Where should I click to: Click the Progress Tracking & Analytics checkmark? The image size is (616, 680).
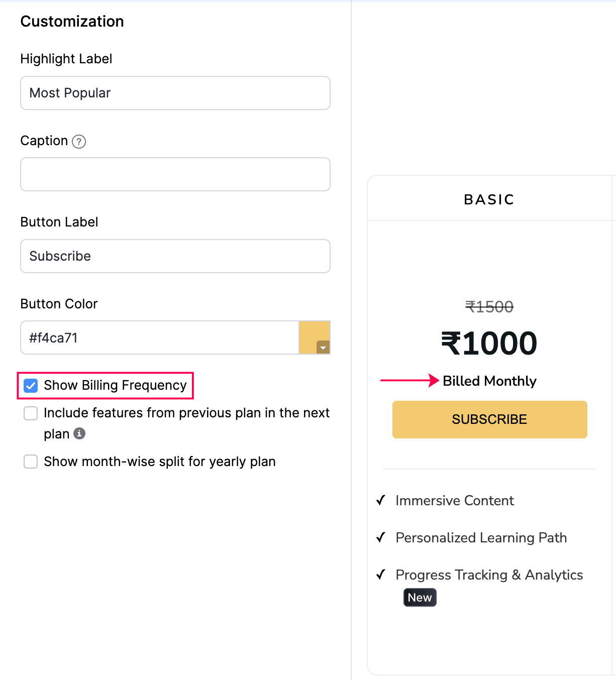point(381,575)
